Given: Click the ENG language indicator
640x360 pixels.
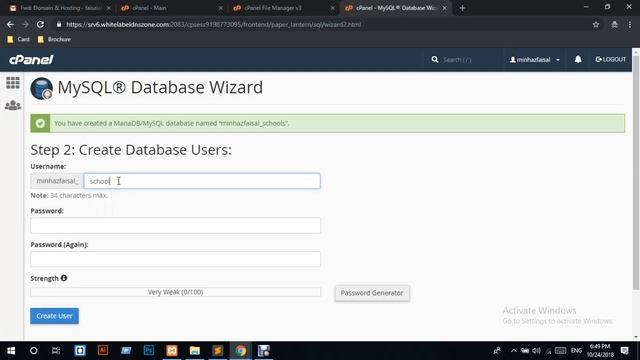Looking at the screenshot, I should coord(576,351).
